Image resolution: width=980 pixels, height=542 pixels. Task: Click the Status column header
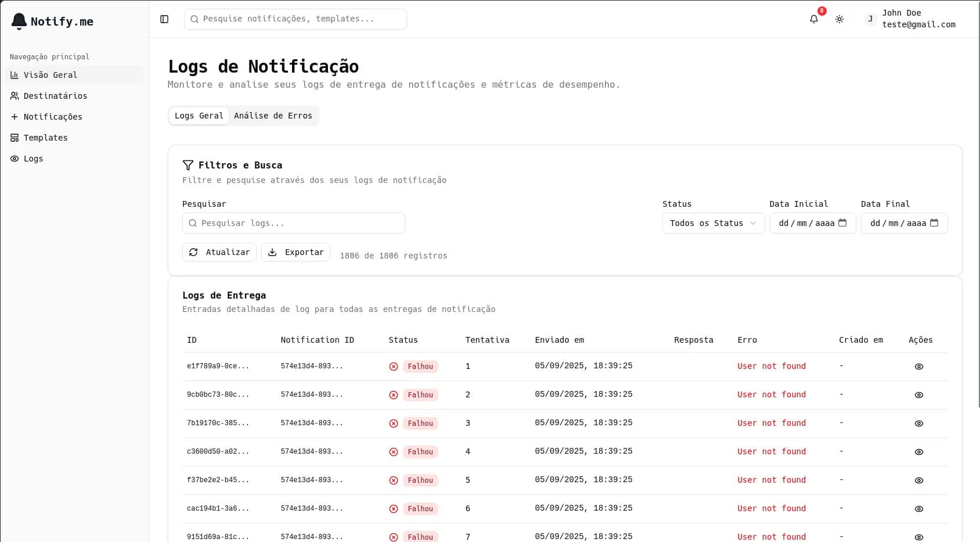403,340
